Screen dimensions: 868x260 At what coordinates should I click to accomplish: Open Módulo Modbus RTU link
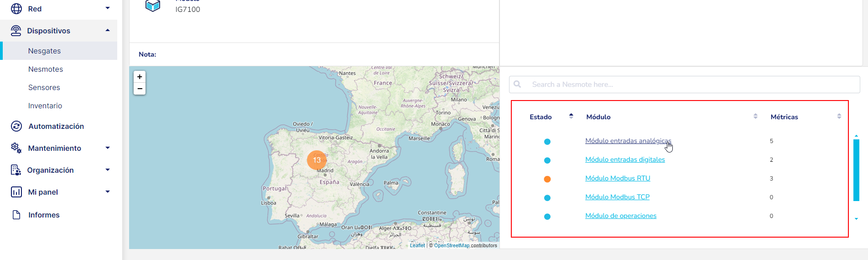(x=618, y=178)
